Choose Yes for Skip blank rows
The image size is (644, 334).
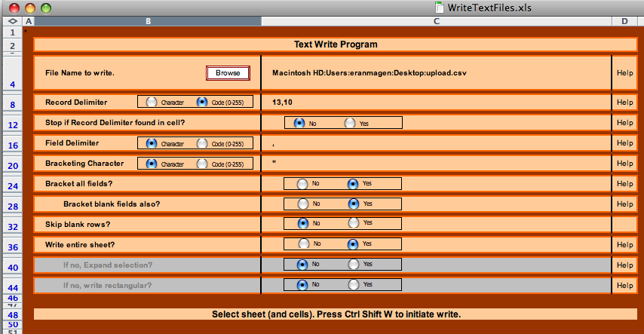353,223
